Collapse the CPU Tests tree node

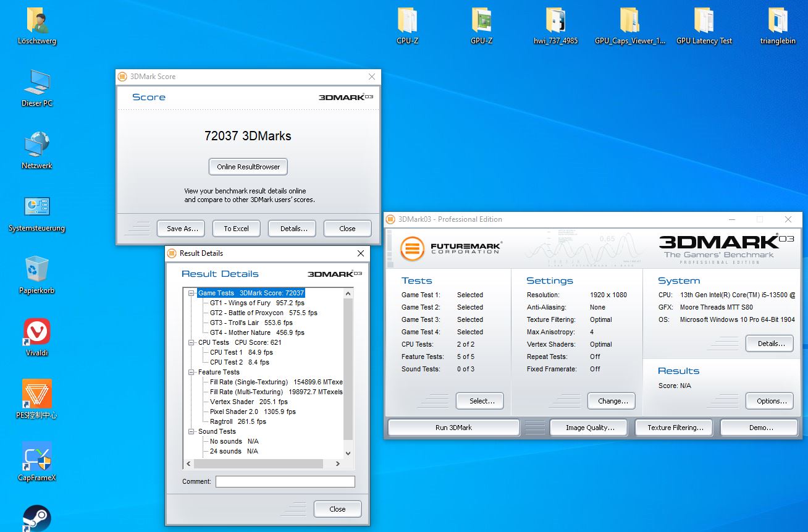pyautogui.click(x=191, y=342)
